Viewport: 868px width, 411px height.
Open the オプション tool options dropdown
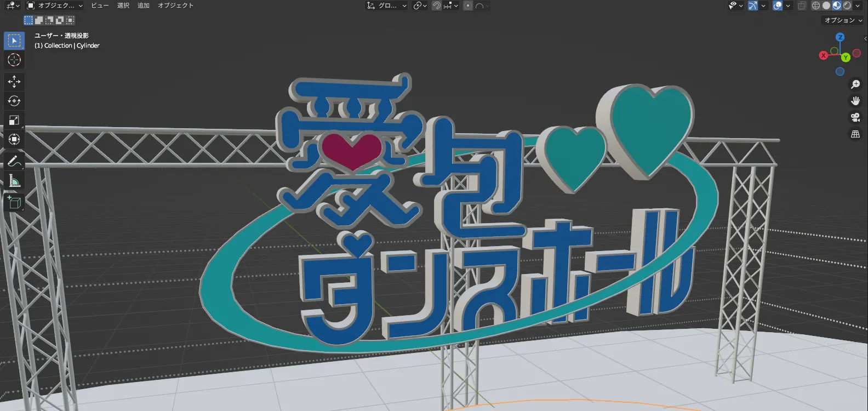[843, 20]
